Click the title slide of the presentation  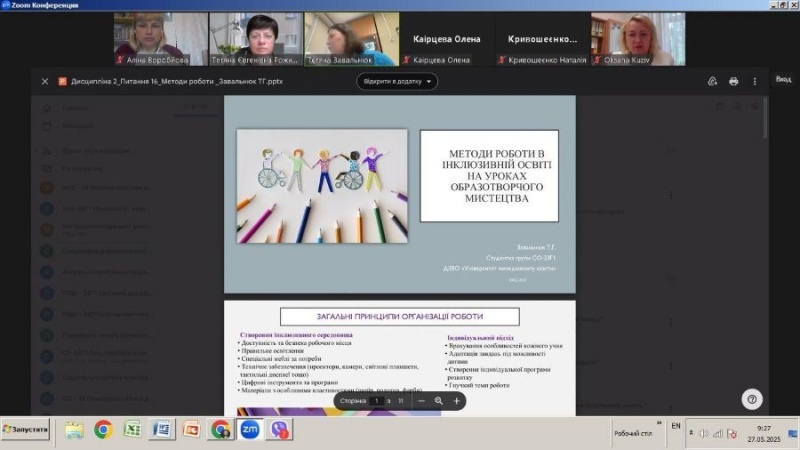399,194
